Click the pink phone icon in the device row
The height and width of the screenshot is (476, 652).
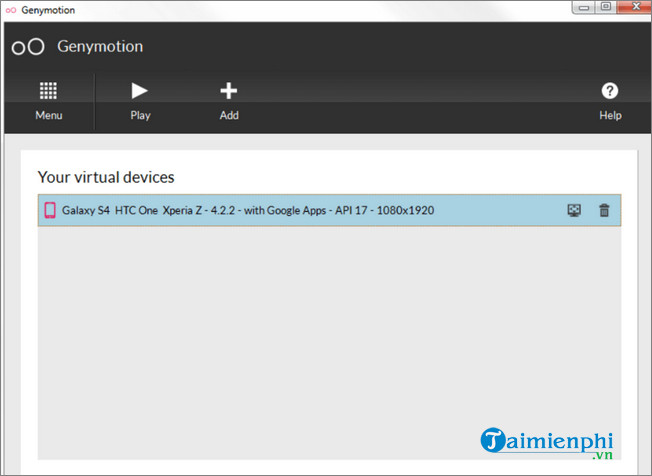click(x=50, y=210)
